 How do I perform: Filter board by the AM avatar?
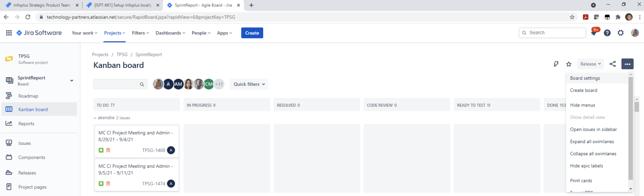pos(178,84)
